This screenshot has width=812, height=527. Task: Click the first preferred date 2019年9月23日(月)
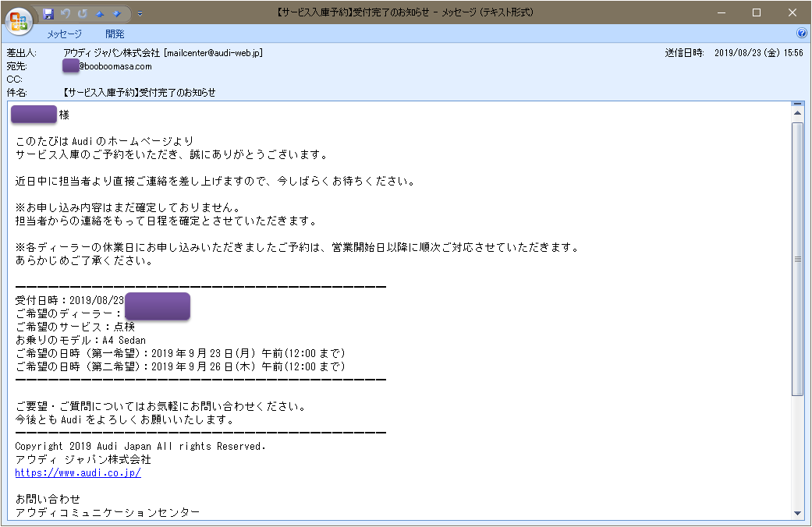coord(203,353)
